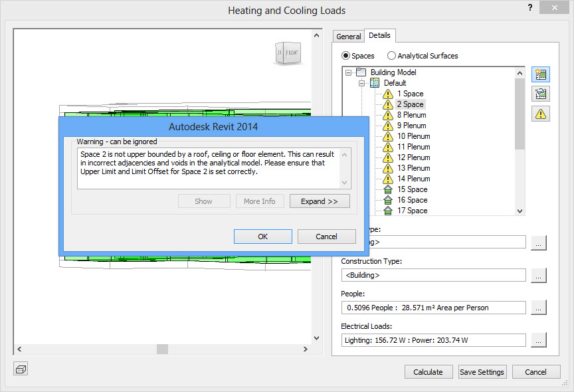This screenshot has width=574, height=392.
Task: Select the '2 Space' tree row
Action: [x=411, y=105]
